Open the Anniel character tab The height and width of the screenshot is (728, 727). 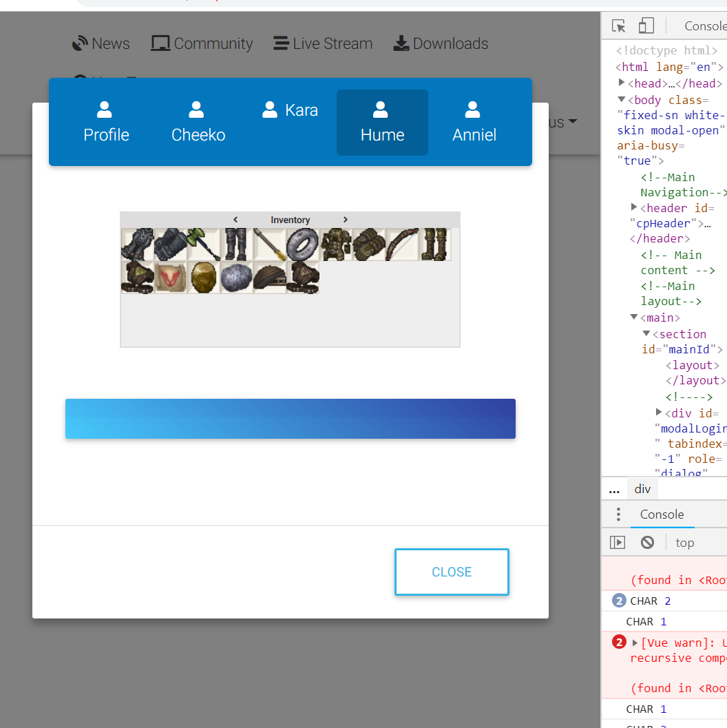[474, 123]
